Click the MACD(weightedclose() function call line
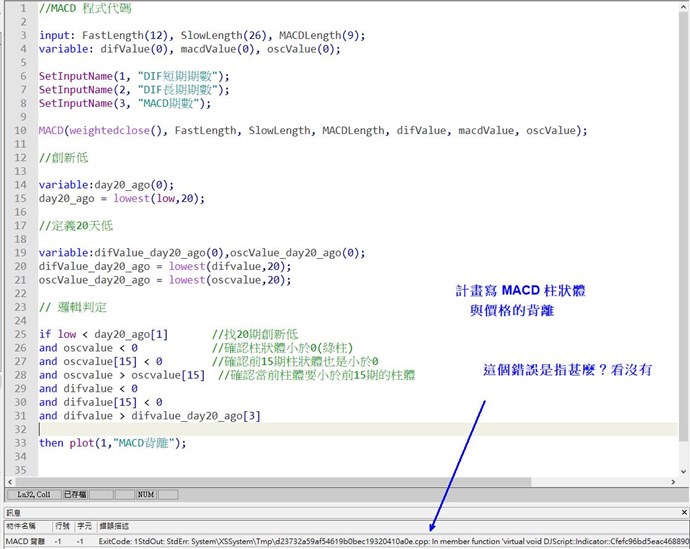Viewport: 690px width, 549px height. pos(312,130)
